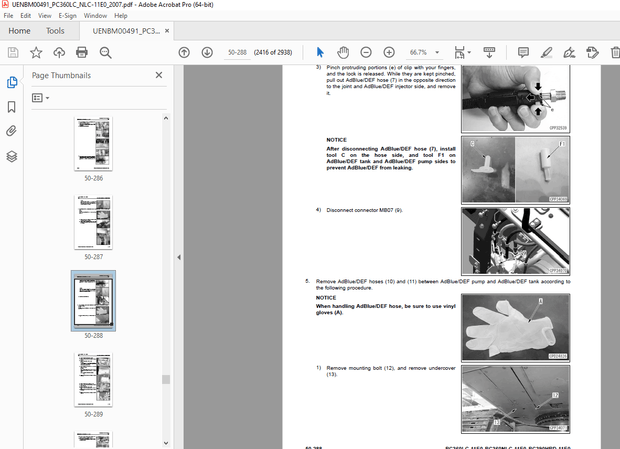
Task: Select the highlighter pen tool
Action: coord(546,53)
